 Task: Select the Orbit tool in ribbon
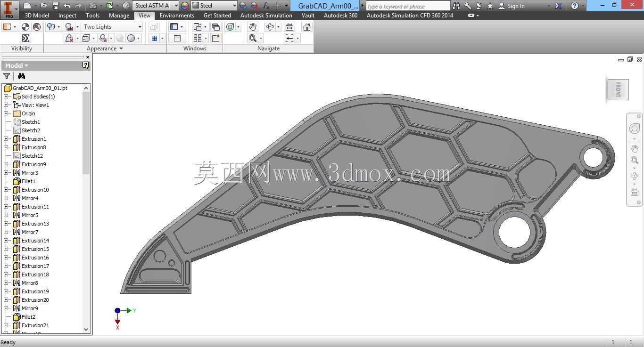(270, 27)
